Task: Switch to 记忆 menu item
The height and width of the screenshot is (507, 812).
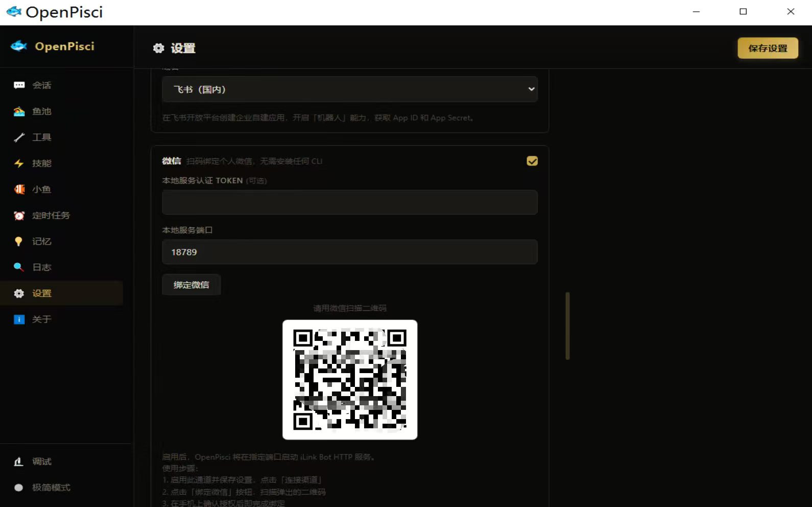Action: click(x=61, y=241)
